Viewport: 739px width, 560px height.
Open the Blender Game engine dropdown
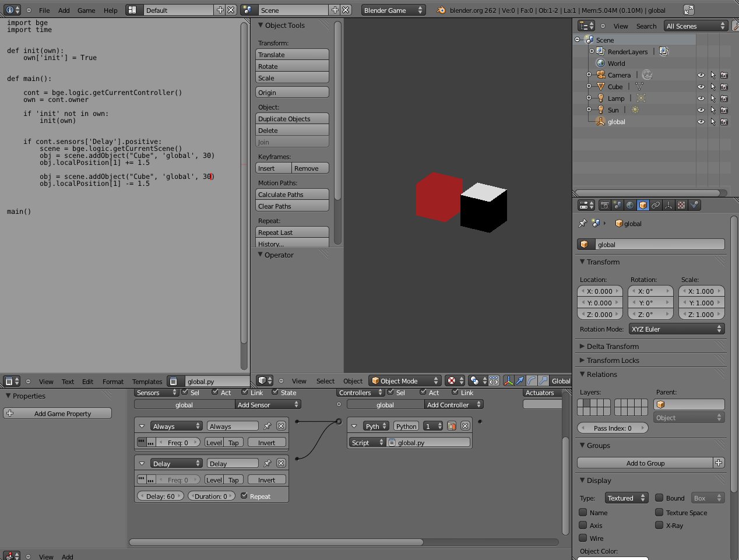tap(393, 10)
